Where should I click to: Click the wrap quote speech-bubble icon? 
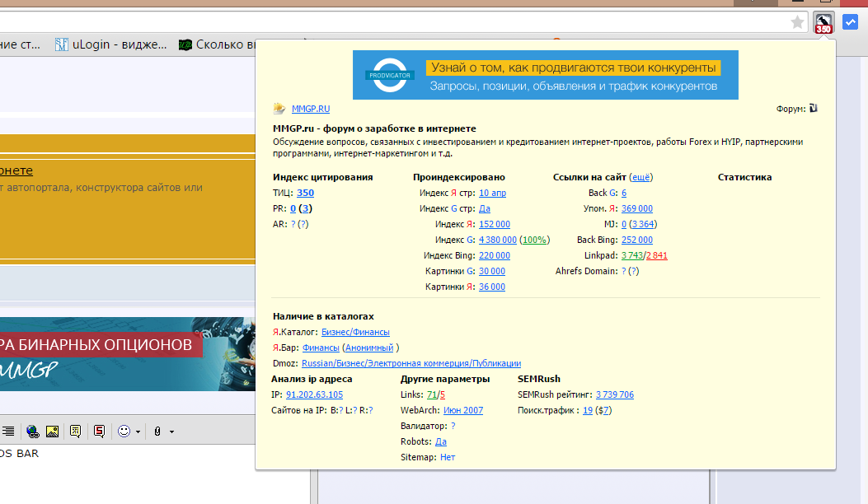[x=76, y=431]
